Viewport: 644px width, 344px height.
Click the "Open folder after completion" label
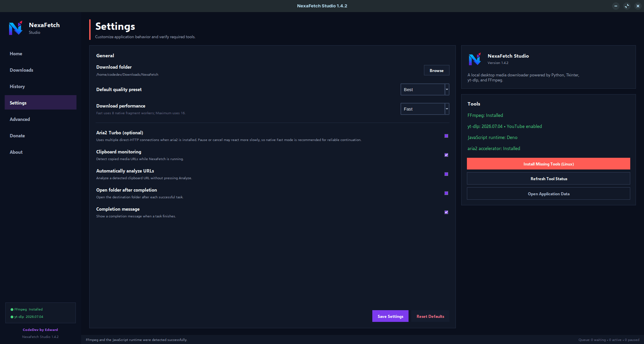[126, 190]
